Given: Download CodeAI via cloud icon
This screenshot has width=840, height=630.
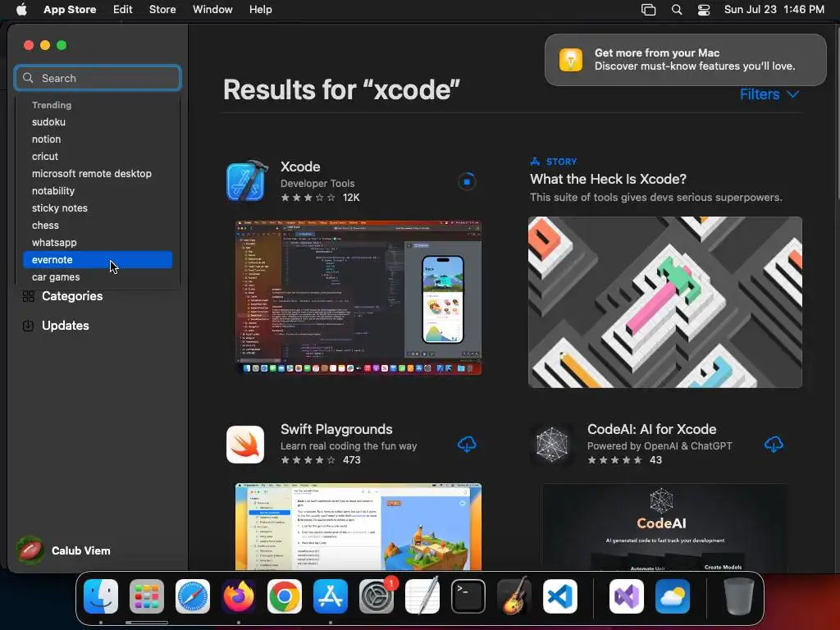Looking at the screenshot, I should click(774, 444).
